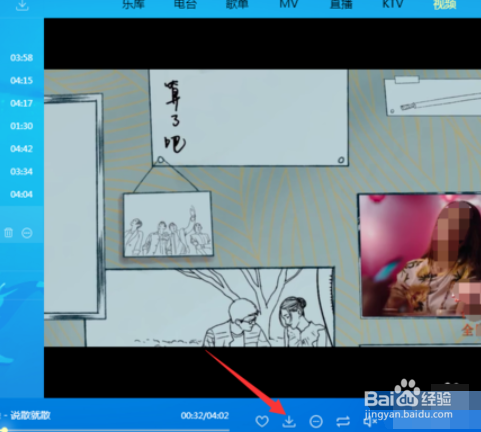The width and height of the screenshot is (481, 432).
Task: Switch to the 电台 tab
Action: point(185,4)
